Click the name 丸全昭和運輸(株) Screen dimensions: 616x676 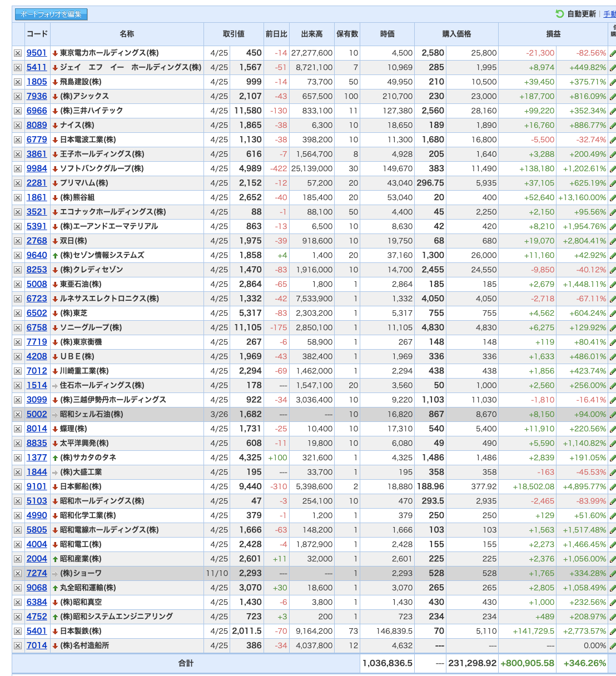[x=88, y=588]
